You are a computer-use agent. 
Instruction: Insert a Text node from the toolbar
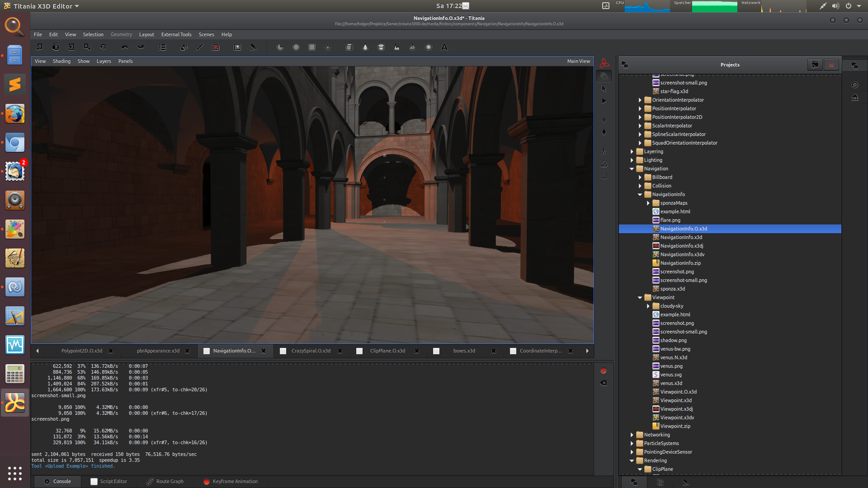[444, 47]
